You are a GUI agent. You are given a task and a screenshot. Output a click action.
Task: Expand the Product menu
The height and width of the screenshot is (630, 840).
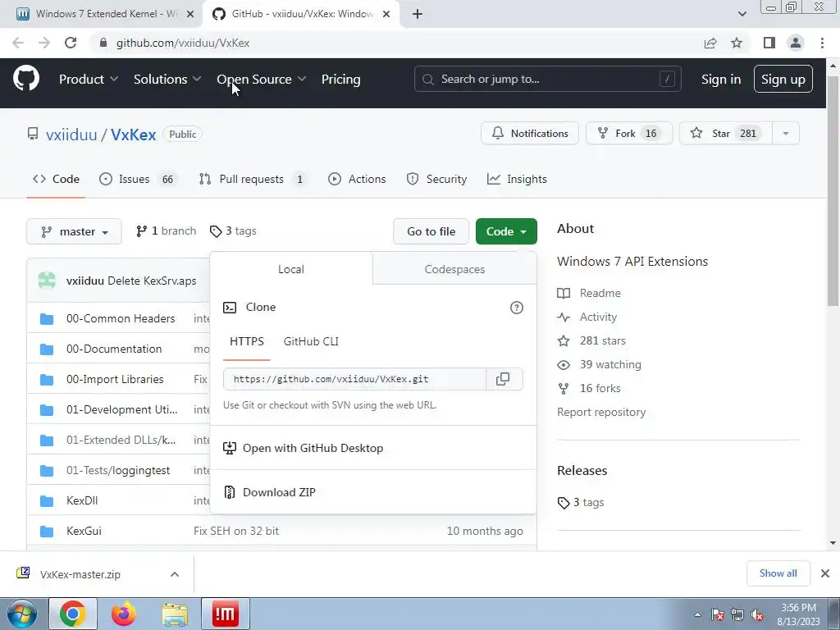click(89, 80)
